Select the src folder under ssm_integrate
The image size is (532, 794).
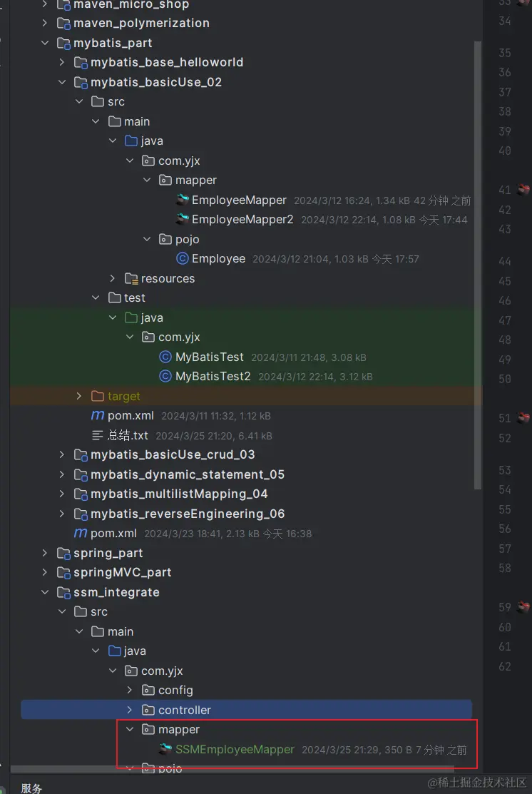coord(98,611)
